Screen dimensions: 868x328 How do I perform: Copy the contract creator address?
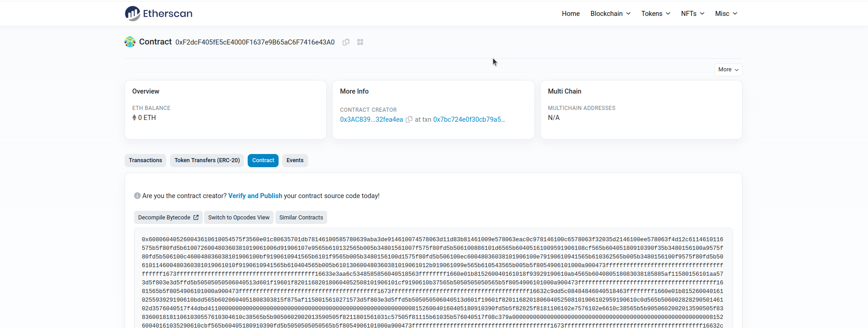coord(409,119)
